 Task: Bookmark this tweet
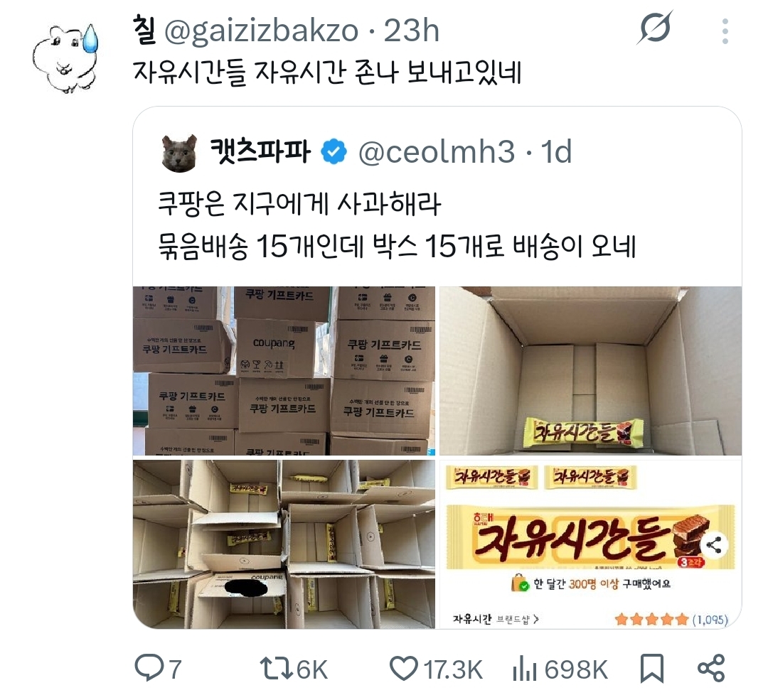pos(652,668)
